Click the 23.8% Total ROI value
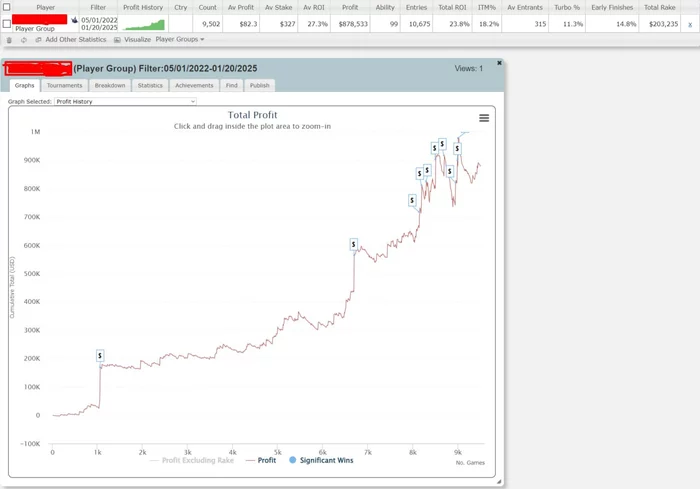This screenshot has width=700, height=489. [459, 24]
